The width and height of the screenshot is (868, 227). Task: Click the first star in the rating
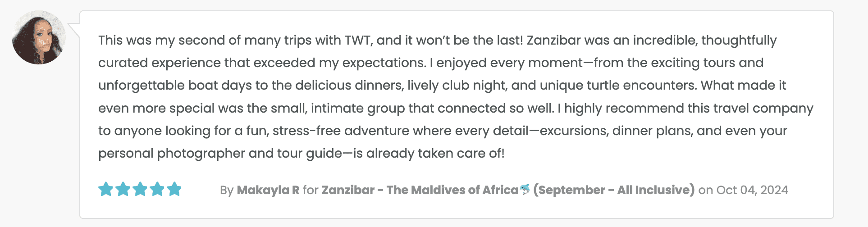pos(105,189)
